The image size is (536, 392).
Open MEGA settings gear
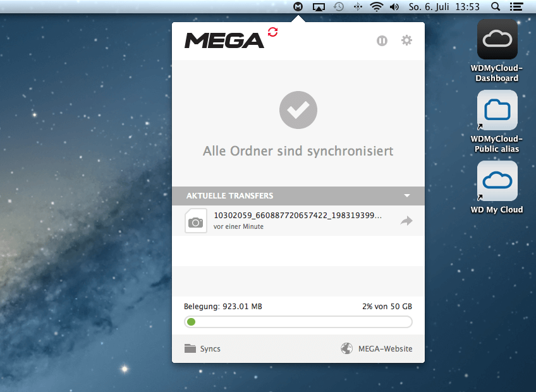tap(406, 40)
